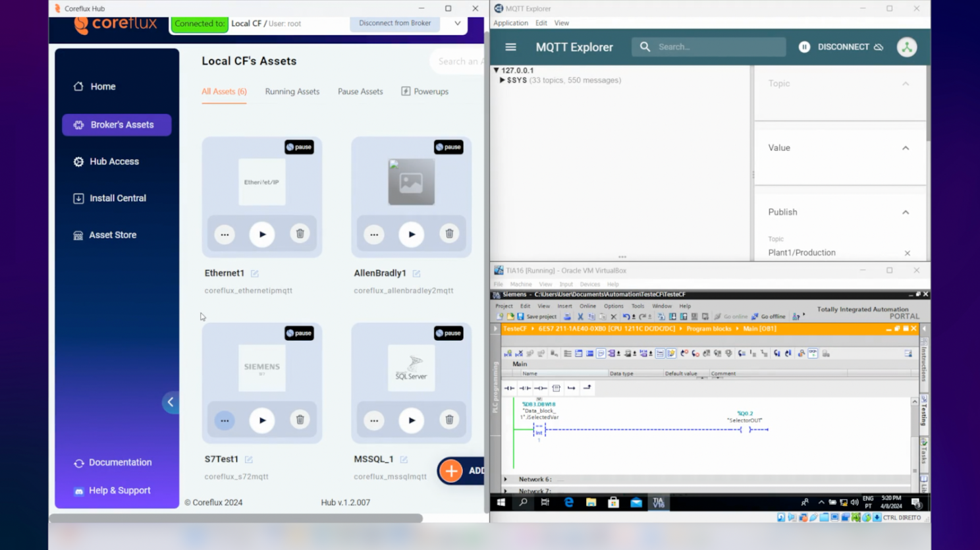This screenshot has height=550, width=980.
Task: Click the Windows Start button in VM taskbar
Action: click(x=501, y=503)
